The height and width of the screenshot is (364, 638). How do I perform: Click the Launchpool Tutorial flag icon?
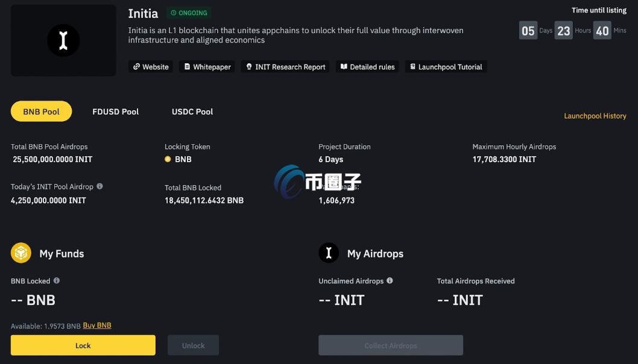click(412, 67)
